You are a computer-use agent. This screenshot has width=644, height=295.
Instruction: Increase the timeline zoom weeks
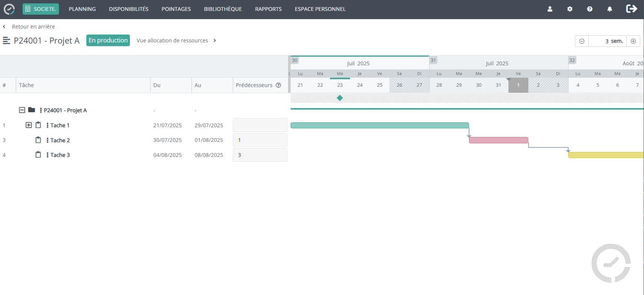633,41
